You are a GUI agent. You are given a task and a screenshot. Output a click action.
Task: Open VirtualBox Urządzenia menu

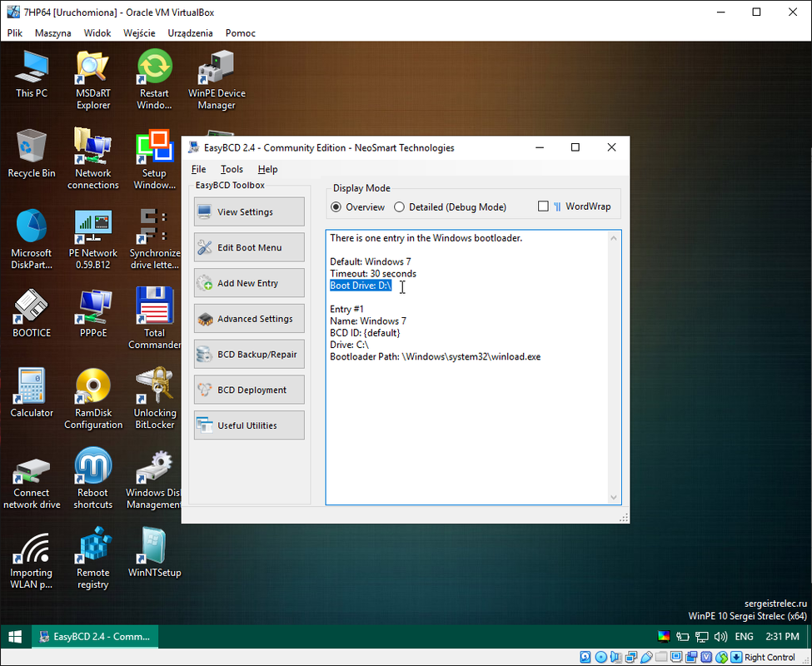pos(190,32)
